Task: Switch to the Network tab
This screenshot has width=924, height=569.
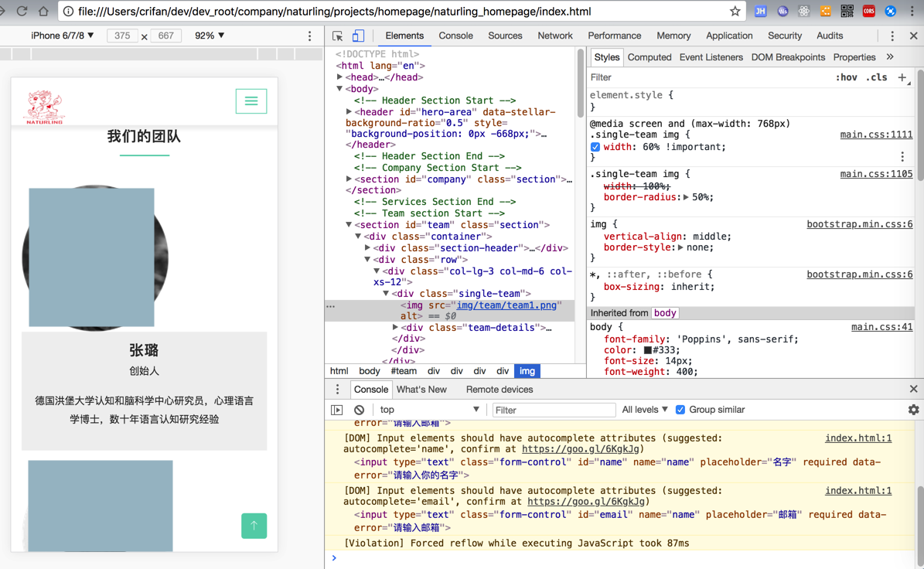Action: tap(554, 36)
